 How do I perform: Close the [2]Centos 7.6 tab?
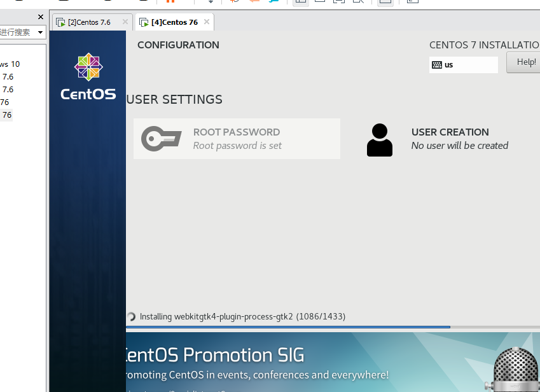pyautogui.click(x=125, y=22)
